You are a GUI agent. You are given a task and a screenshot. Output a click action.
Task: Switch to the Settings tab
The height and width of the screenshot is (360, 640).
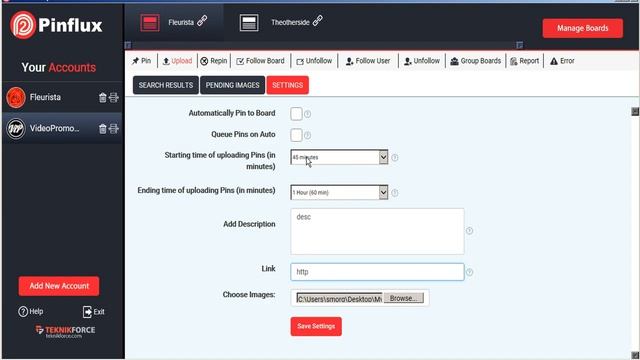(x=287, y=85)
